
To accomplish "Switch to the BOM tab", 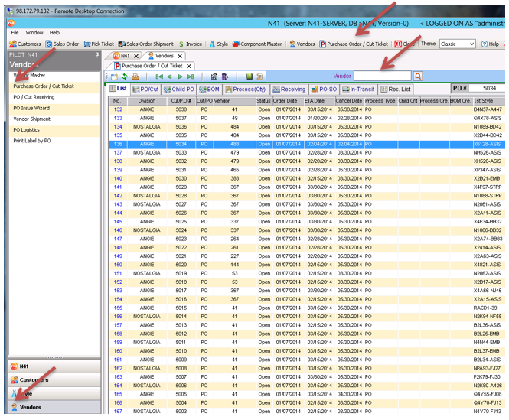I will pos(208,90).
